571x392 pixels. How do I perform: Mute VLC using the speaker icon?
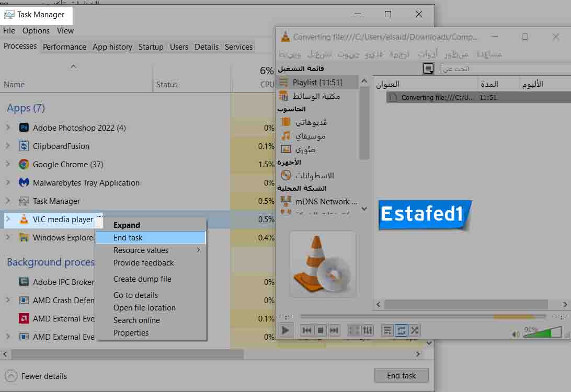pos(516,333)
